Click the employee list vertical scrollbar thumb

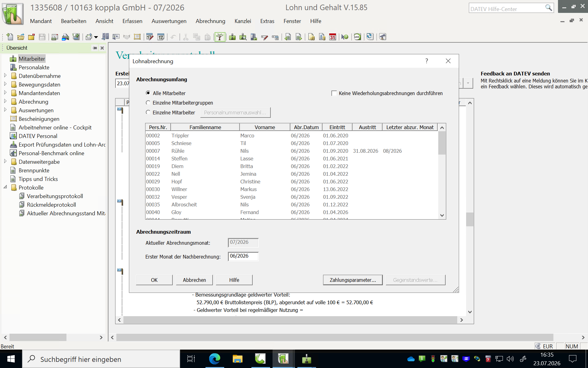click(x=442, y=143)
